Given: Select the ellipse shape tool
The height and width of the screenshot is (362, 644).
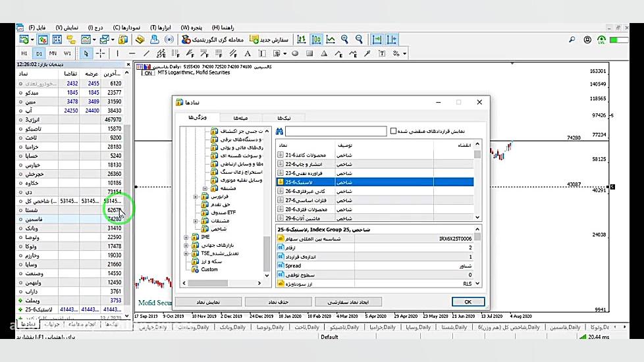Looking at the screenshot, I should pyautogui.click(x=295, y=53).
